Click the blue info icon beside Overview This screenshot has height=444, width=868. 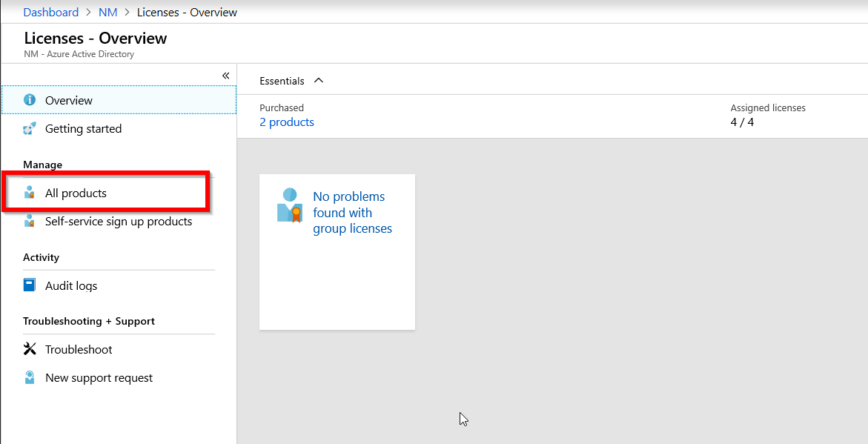(30, 100)
